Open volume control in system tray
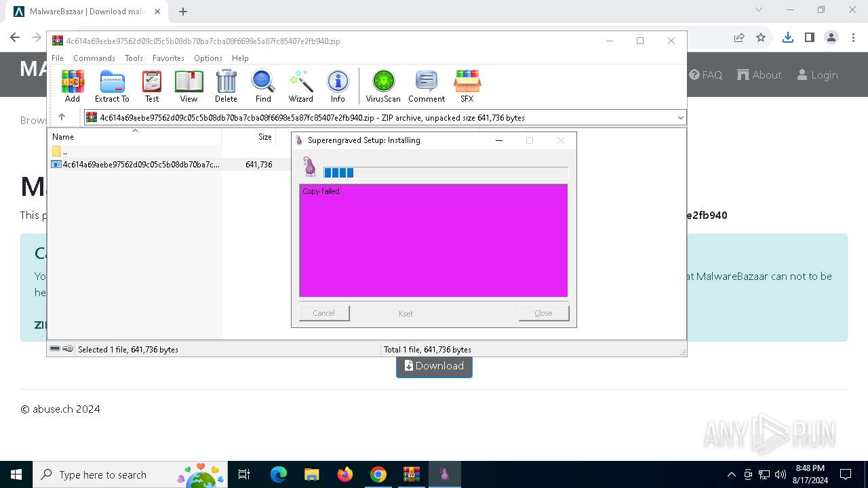Image resolution: width=868 pixels, height=488 pixels. click(x=780, y=474)
